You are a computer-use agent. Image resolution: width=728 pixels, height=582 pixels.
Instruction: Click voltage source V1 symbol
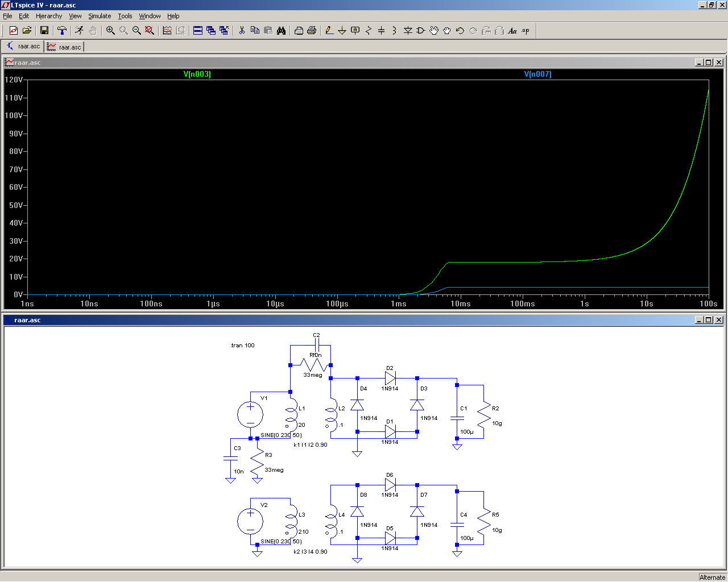pos(250,414)
